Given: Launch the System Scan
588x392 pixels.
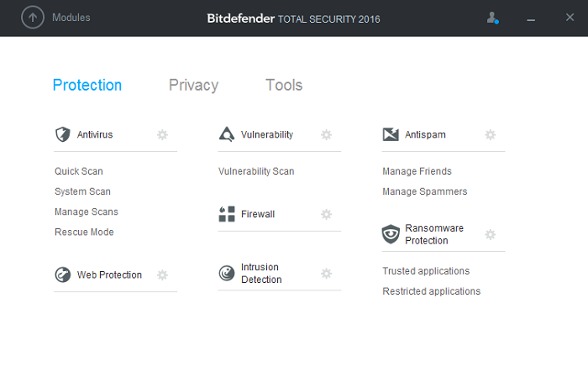Looking at the screenshot, I should click(x=82, y=191).
